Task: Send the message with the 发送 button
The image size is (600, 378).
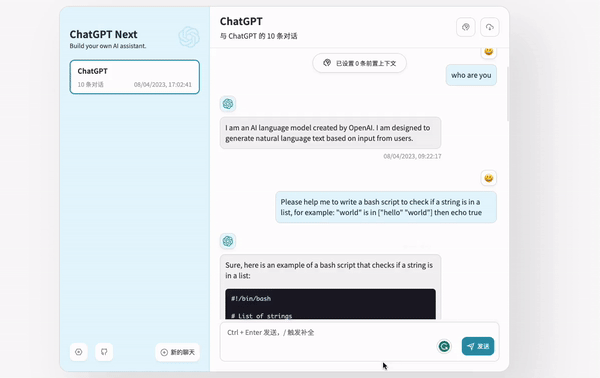Action: click(478, 346)
